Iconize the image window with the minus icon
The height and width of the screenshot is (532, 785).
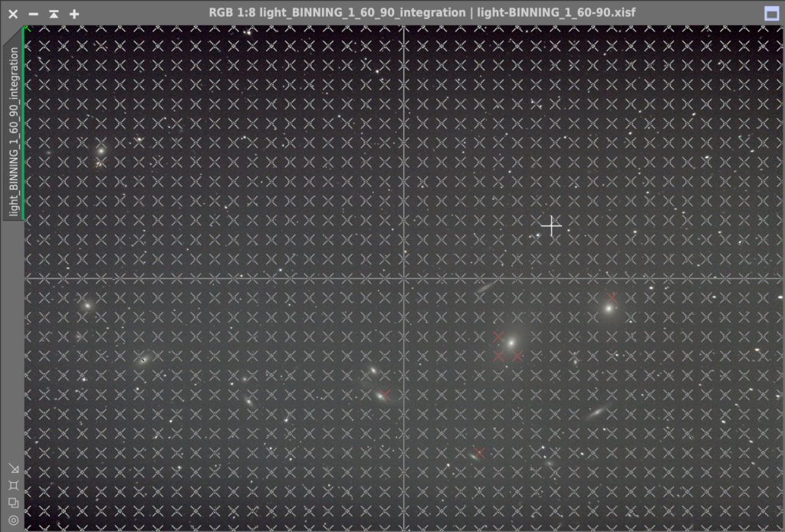tap(34, 14)
